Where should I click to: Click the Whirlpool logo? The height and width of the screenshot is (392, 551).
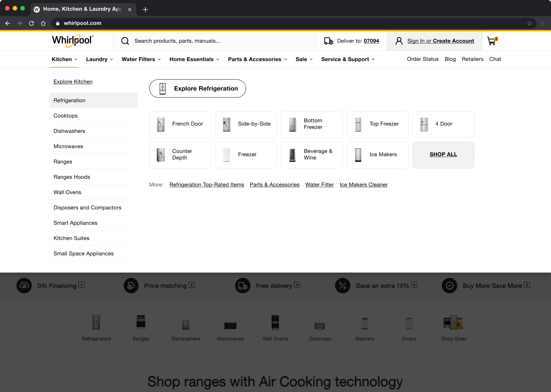(72, 41)
